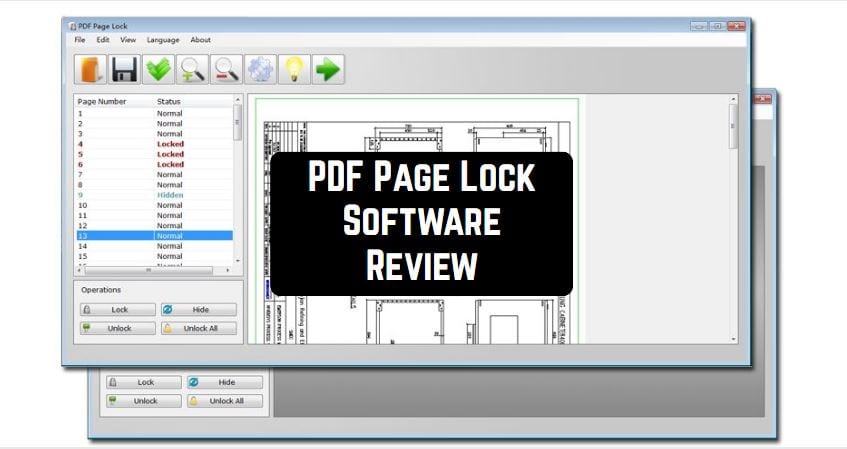This screenshot has height=449, width=847.
Task: Click the PDF Page Lock title bar icon
Action: [73, 26]
